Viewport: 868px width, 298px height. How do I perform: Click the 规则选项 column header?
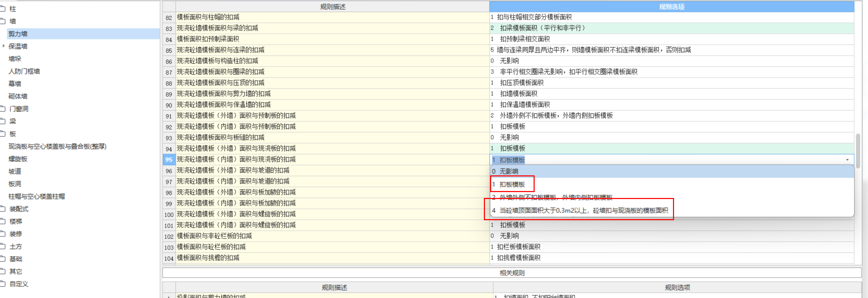[x=672, y=7]
